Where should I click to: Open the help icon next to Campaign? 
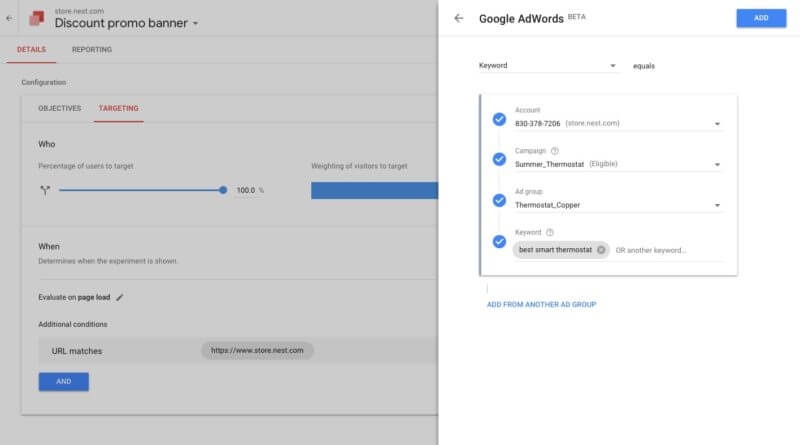pos(555,151)
